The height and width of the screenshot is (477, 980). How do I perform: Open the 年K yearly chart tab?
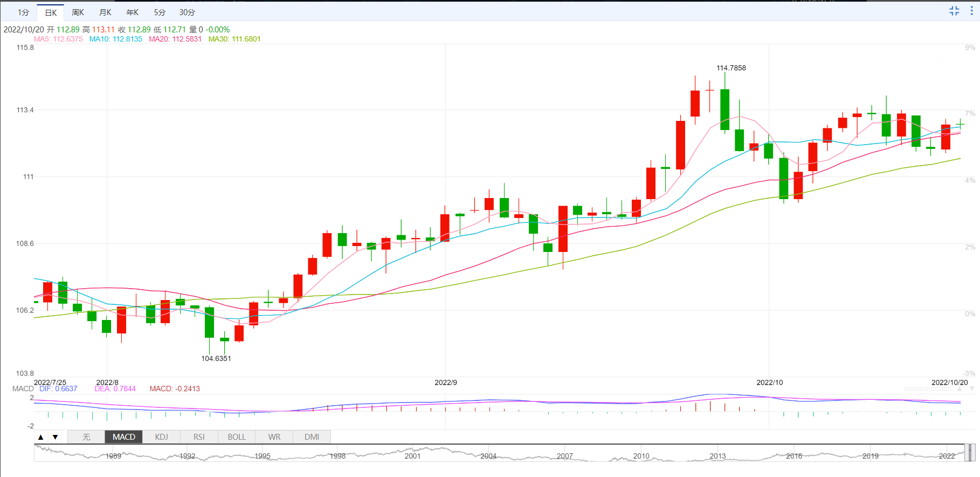[x=132, y=12]
